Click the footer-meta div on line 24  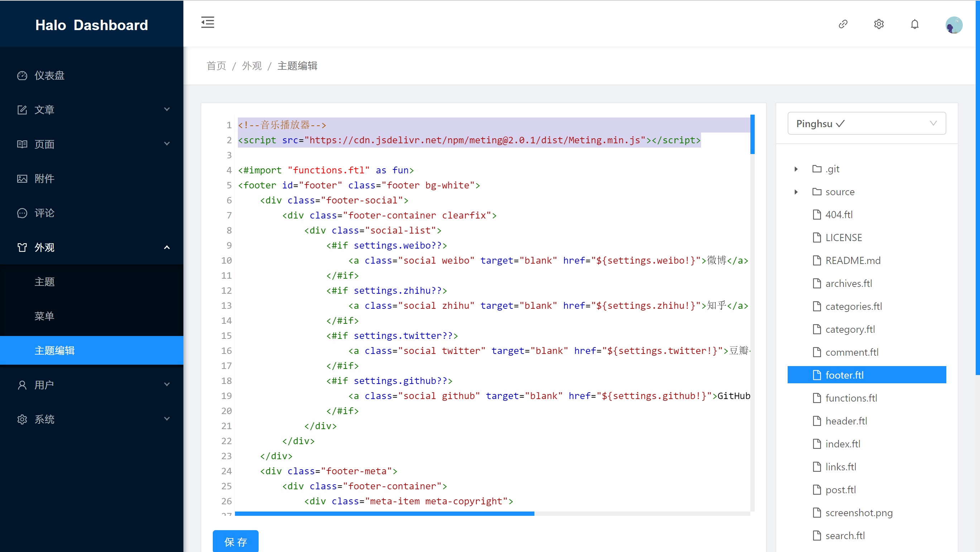click(329, 471)
